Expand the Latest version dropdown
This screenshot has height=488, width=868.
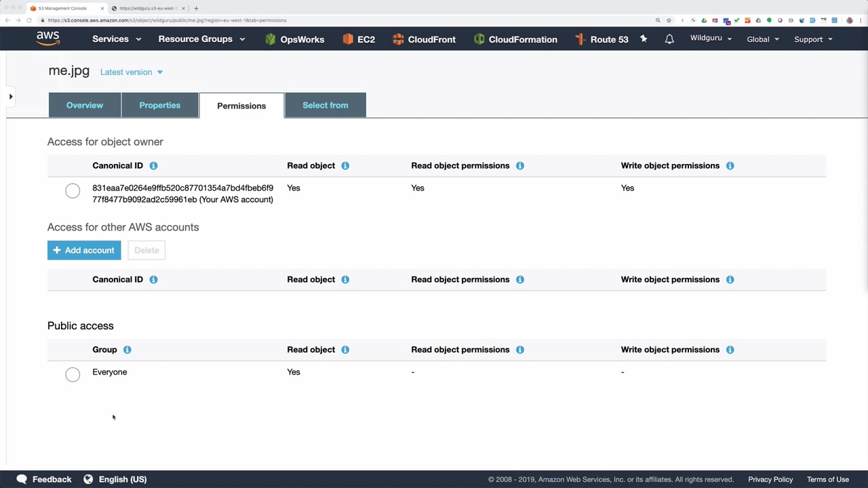(x=132, y=72)
